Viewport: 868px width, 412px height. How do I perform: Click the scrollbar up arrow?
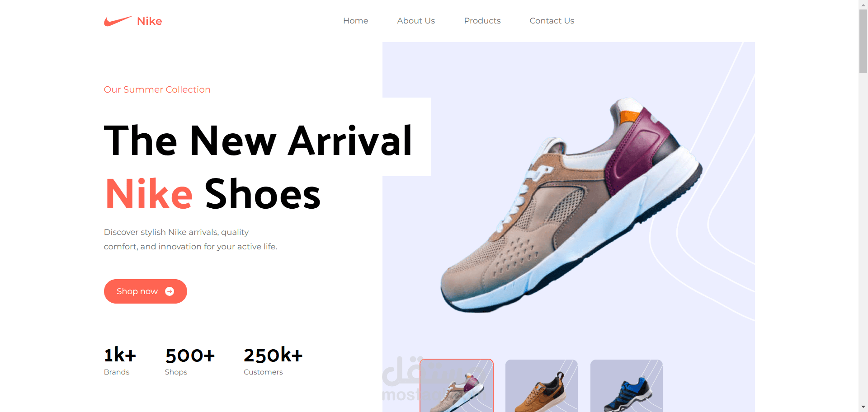863,5
